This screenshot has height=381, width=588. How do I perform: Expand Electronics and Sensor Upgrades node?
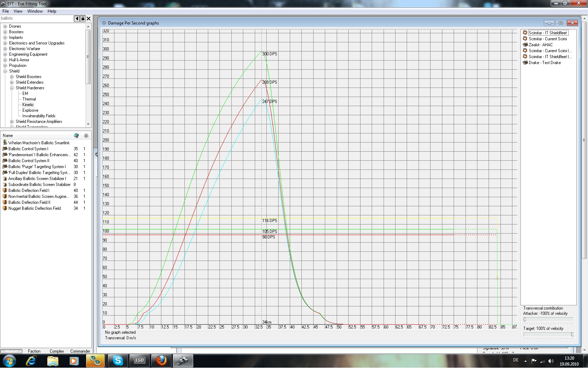pos(5,43)
